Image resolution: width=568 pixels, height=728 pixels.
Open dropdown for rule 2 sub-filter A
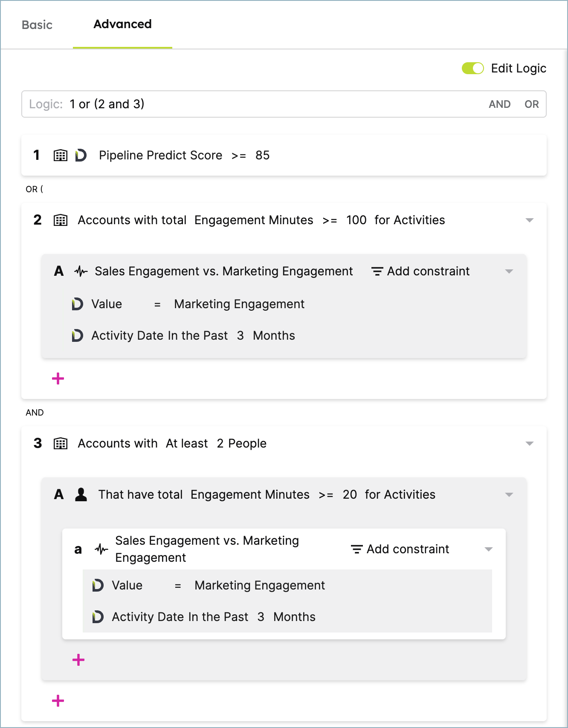(x=509, y=271)
